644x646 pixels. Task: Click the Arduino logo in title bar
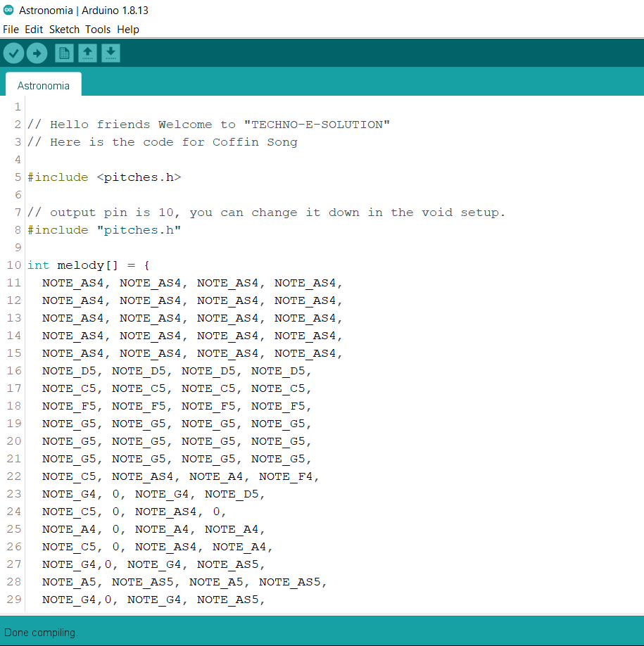8,10
